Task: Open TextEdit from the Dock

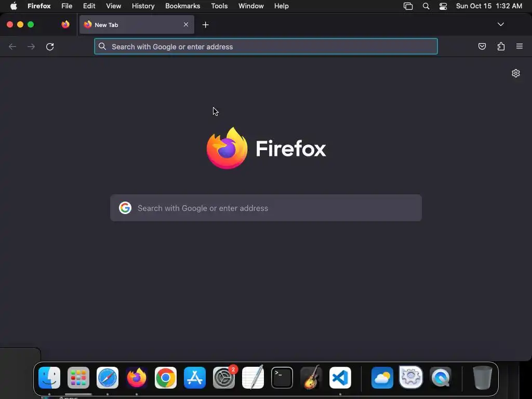Action: (x=253, y=377)
